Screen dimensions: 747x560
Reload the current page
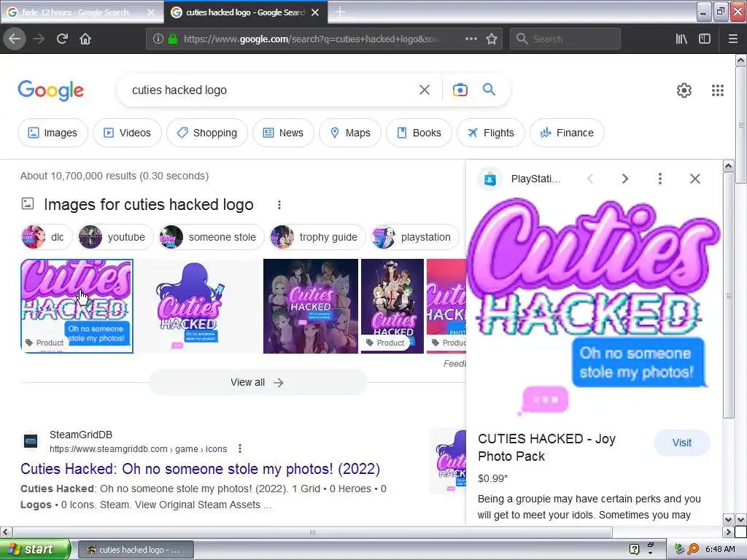(62, 39)
